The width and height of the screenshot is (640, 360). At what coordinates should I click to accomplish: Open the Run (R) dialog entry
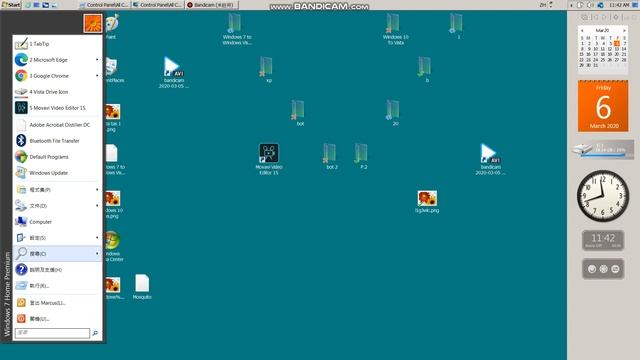(57, 286)
